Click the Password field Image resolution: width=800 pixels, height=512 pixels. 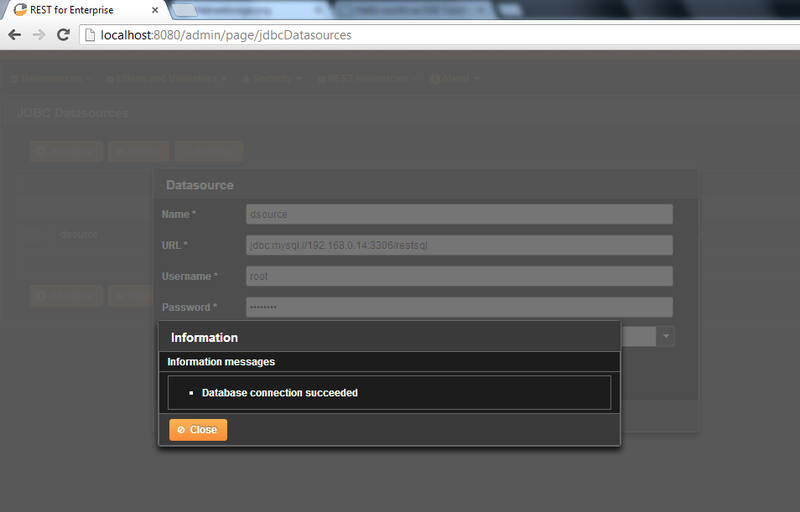(459, 308)
